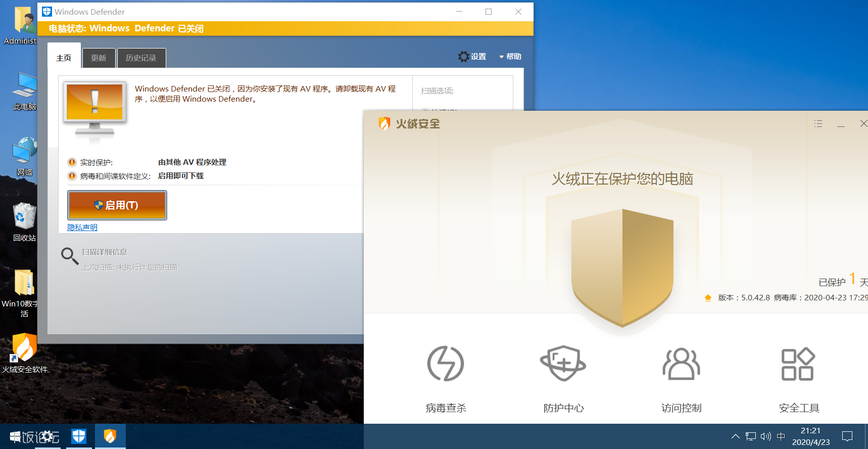Viewport: 868px width, 449px height.
Task: Click the Windows Defender title bar shield icon
Action: pos(47,12)
